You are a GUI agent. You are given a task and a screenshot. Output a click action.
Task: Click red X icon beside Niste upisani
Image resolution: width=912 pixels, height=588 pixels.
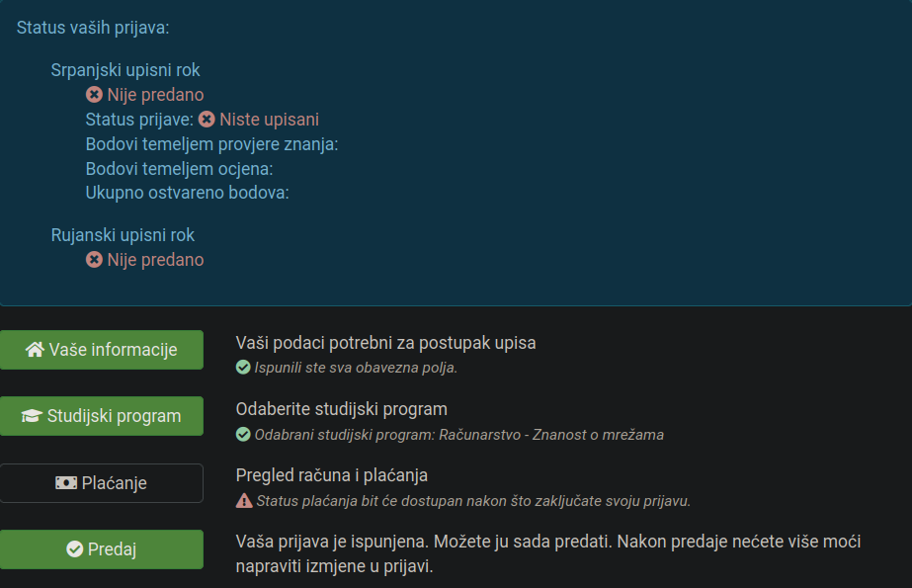(x=207, y=120)
